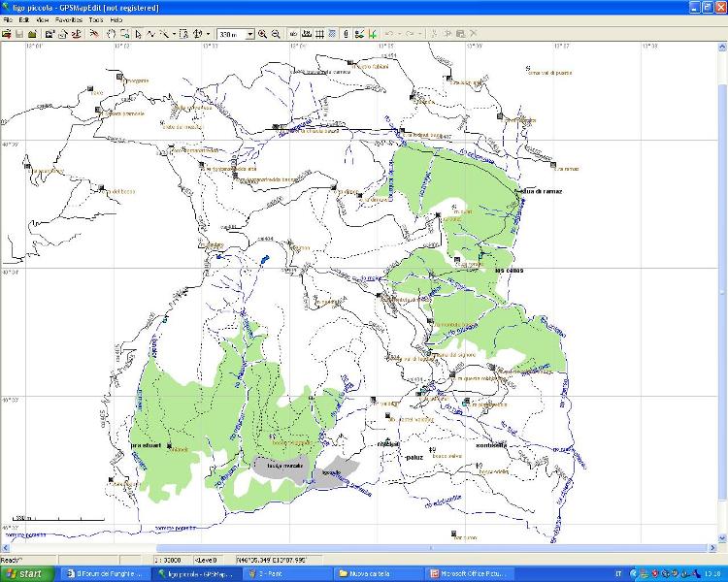The height and width of the screenshot is (582, 728).
Task: Open the File menu
Action: 7,19
